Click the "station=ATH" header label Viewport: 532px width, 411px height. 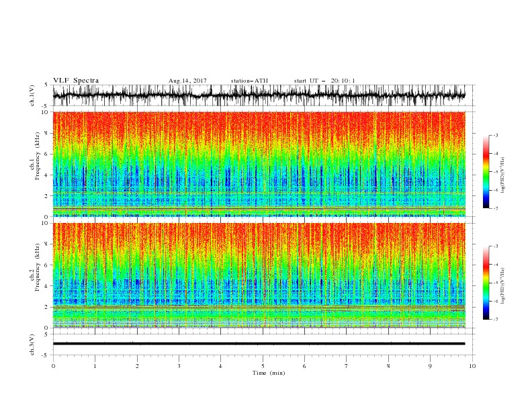tap(249, 81)
